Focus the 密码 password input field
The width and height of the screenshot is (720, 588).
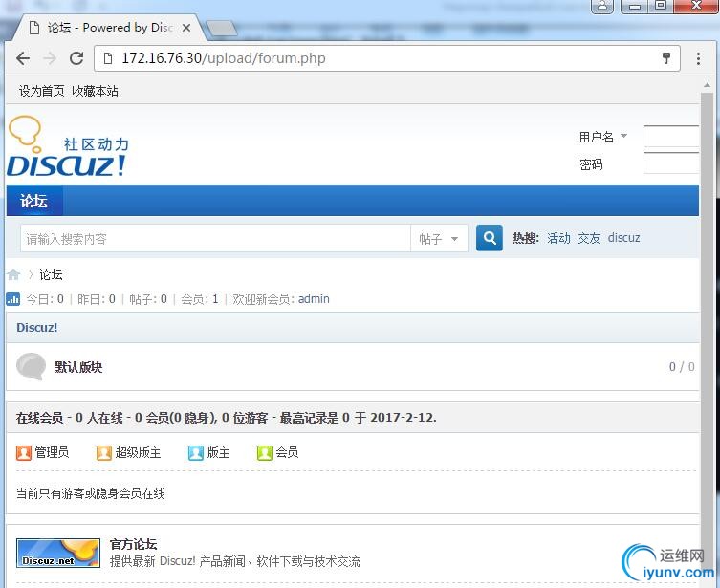tap(671, 163)
